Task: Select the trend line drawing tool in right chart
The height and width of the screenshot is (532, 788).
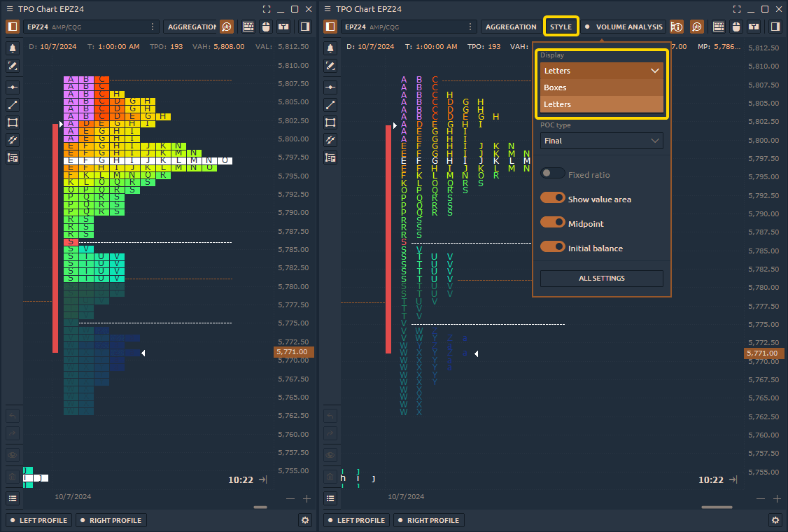Action: pyautogui.click(x=330, y=105)
